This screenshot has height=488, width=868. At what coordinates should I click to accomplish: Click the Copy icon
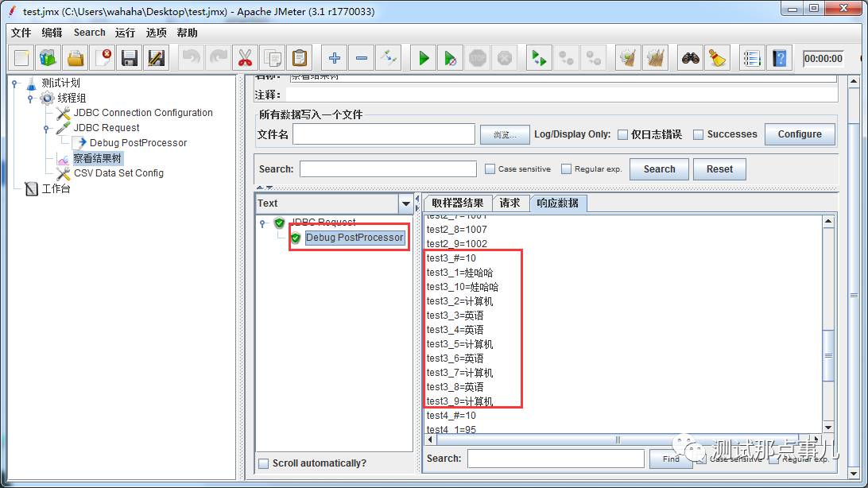tap(273, 58)
